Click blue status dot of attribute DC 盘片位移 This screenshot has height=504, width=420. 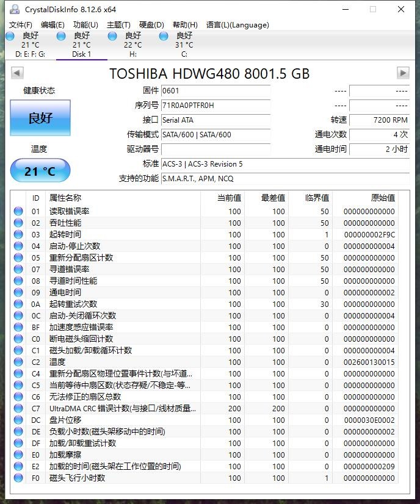[18, 420]
